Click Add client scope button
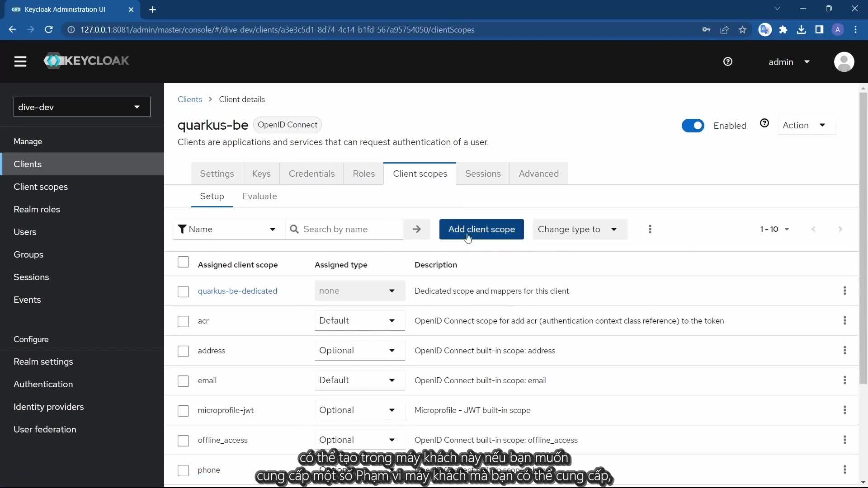The width and height of the screenshot is (868, 488). click(x=481, y=229)
